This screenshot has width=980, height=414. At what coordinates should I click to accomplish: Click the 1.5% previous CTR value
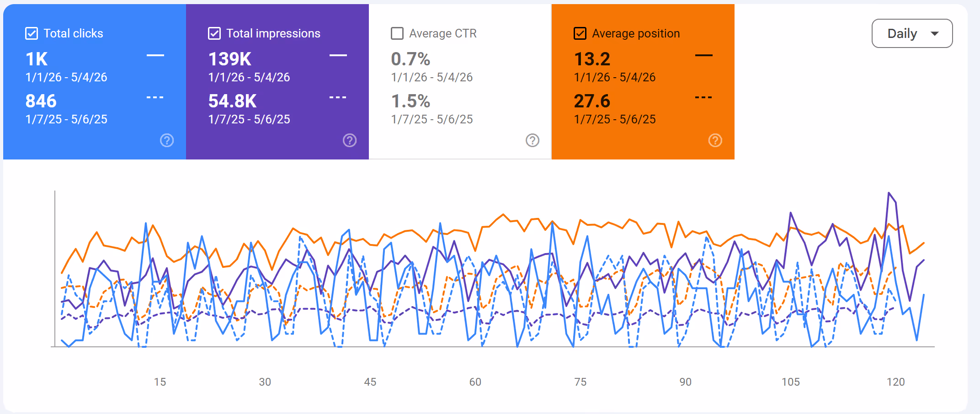click(x=410, y=101)
